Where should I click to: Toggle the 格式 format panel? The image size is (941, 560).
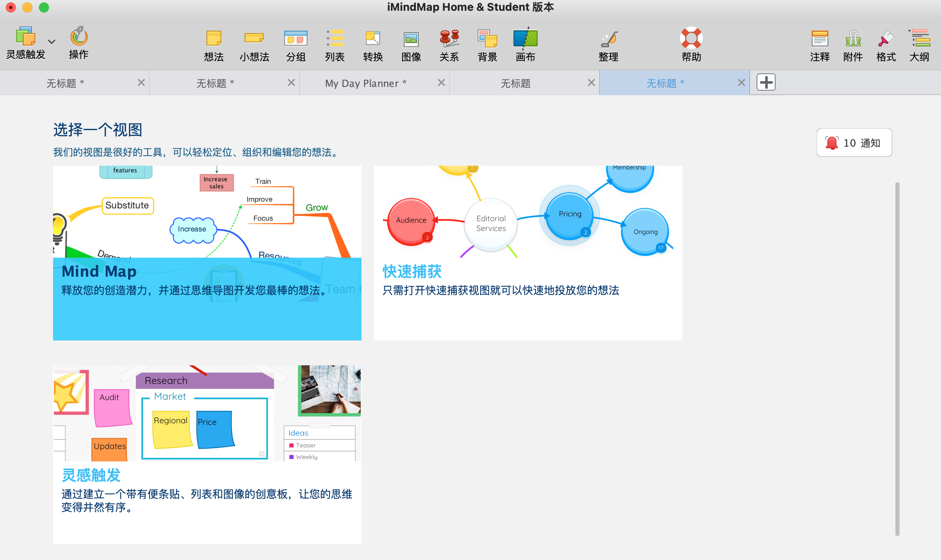(886, 39)
